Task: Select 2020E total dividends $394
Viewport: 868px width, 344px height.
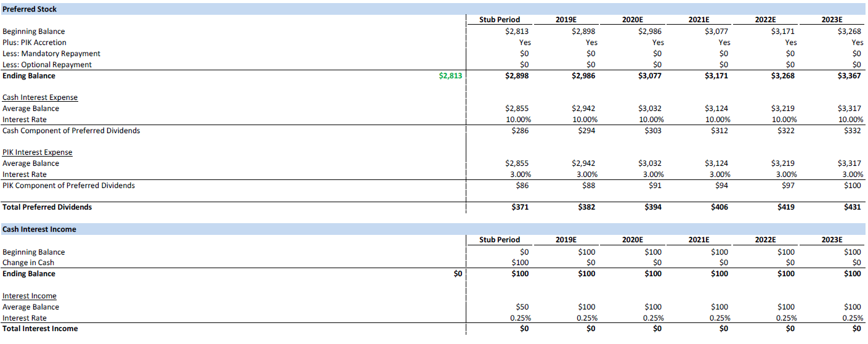Action: point(654,207)
